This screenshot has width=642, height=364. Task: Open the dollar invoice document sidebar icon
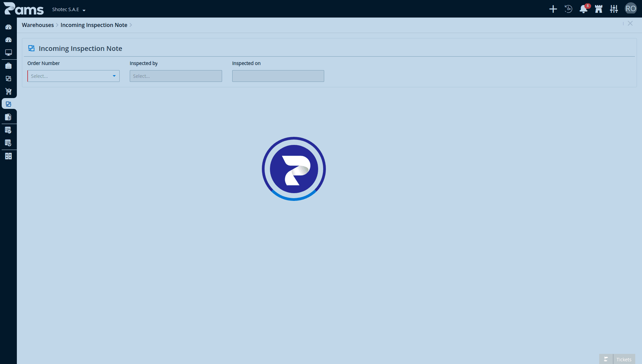coord(8,117)
